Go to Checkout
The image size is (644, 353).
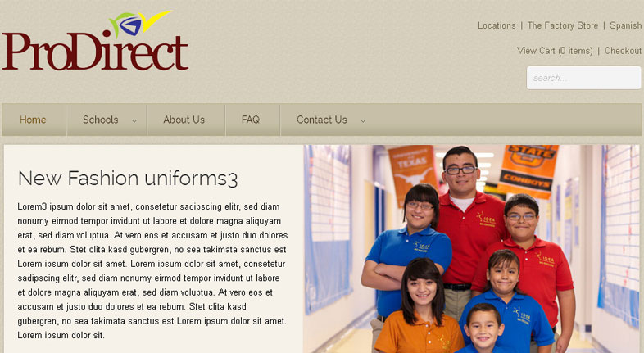(x=623, y=51)
